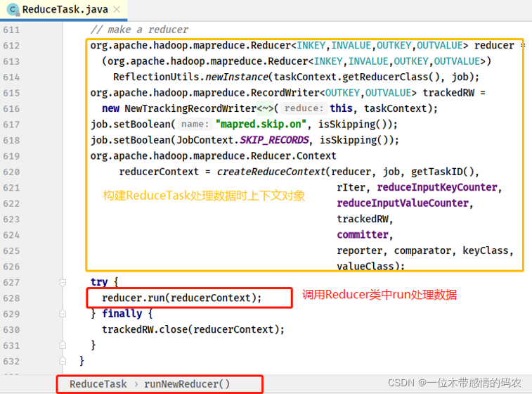Click method fold end marker at line 632
The image size is (532, 394).
tap(62, 360)
